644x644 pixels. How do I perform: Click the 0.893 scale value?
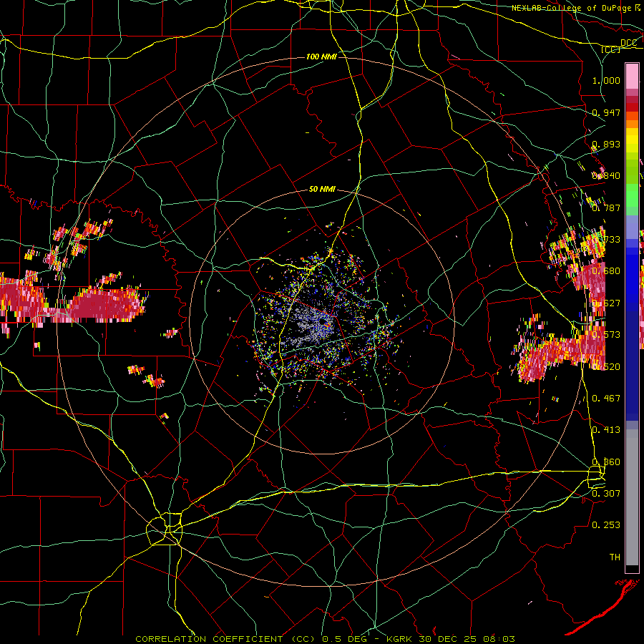click(x=606, y=144)
